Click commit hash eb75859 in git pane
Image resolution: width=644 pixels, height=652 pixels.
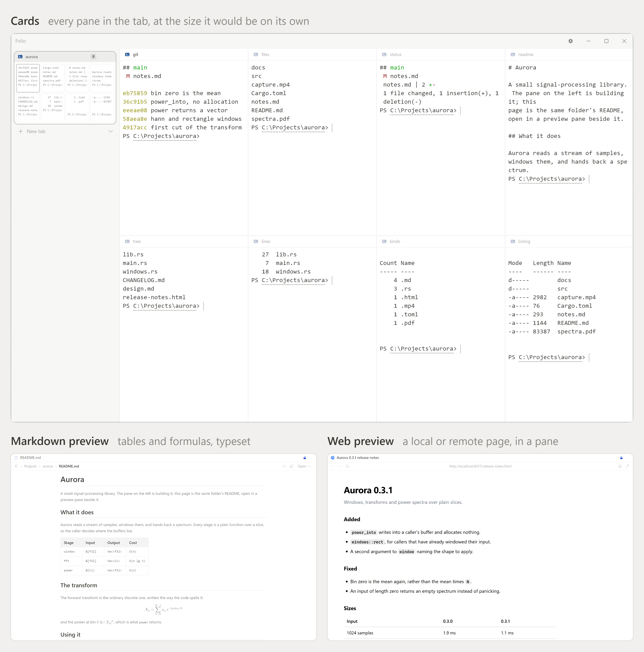[135, 93]
